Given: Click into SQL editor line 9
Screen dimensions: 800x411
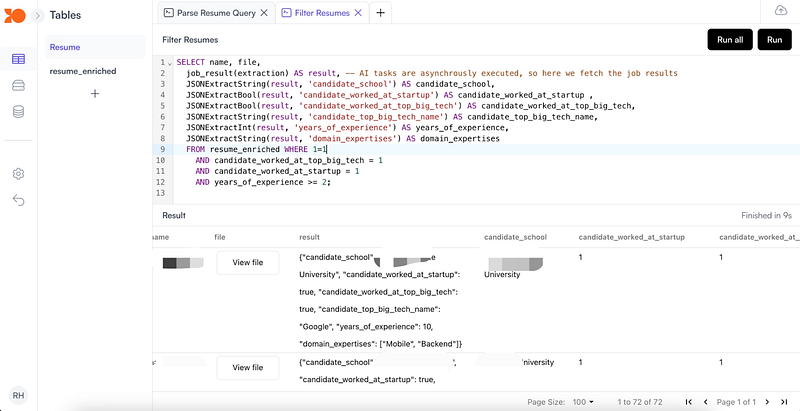Looking at the screenshot, I should click(485, 149).
